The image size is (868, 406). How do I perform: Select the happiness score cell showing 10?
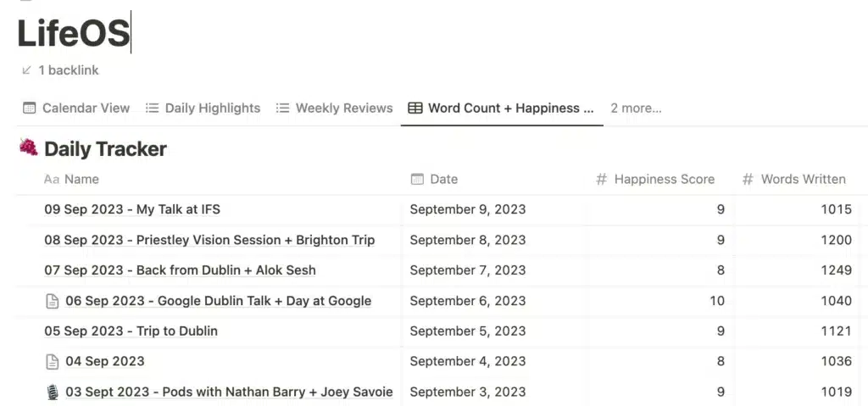[661, 301]
